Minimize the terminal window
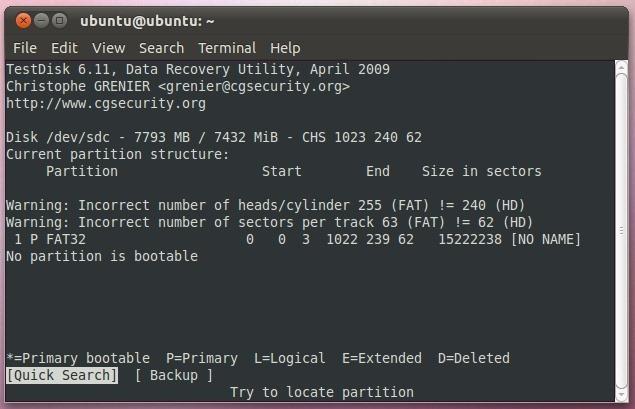 pos(42,20)
